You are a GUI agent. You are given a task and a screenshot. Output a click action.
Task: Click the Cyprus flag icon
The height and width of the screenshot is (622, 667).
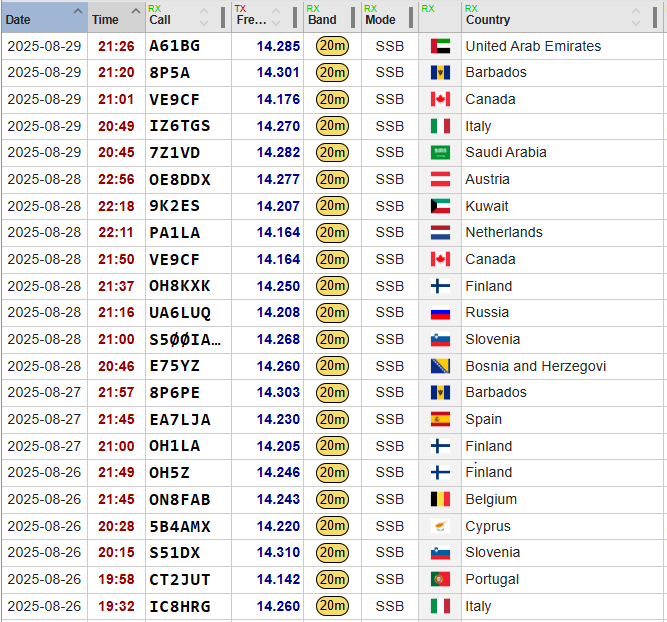click(x=440, y=526)
